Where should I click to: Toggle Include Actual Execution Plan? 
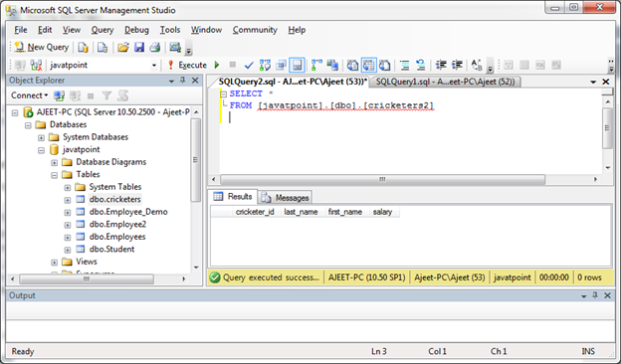pos(316,65)
